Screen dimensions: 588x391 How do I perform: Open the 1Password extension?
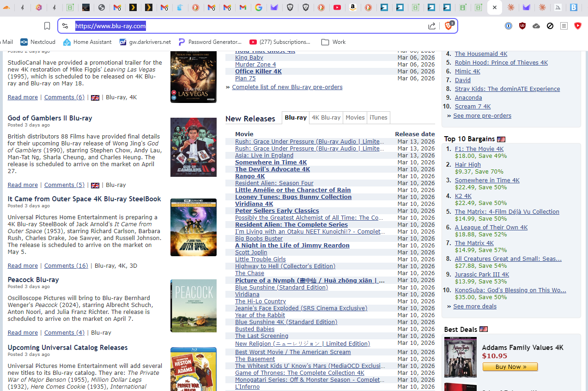[x=509, y=26]
